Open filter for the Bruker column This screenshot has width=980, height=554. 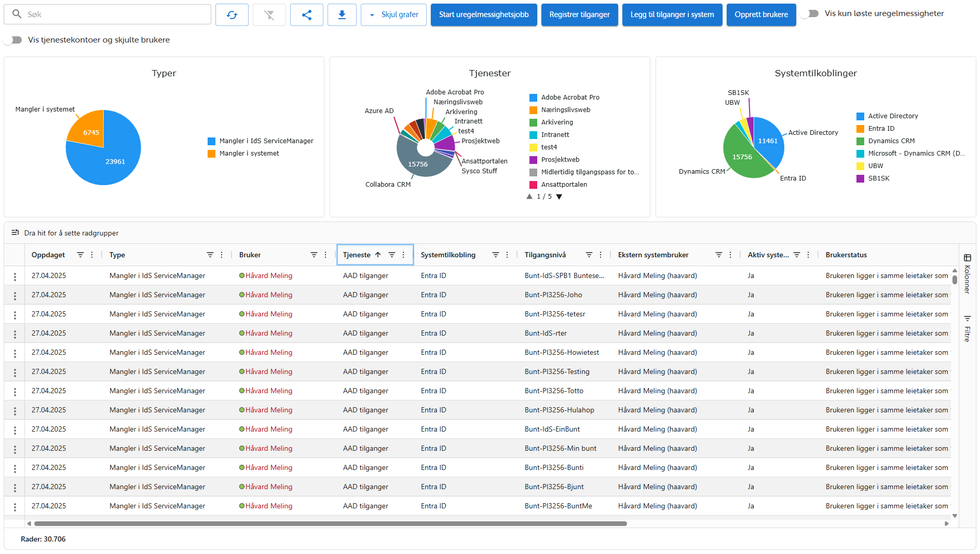tap(314, 255)
